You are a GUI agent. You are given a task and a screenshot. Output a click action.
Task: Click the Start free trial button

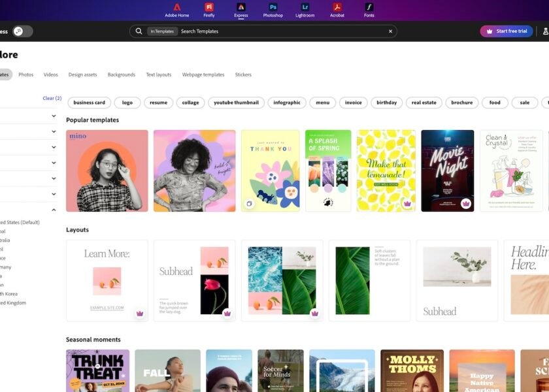click(506, 31)
